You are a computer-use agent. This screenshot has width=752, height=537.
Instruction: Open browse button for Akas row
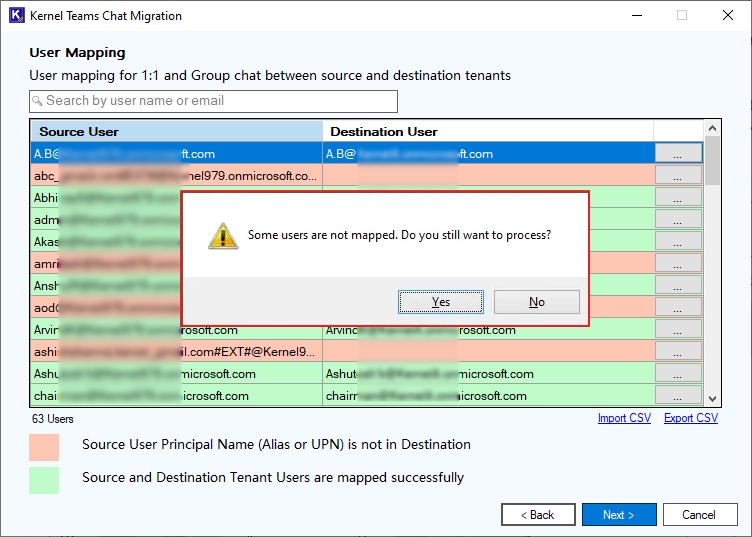click(678, 242)
